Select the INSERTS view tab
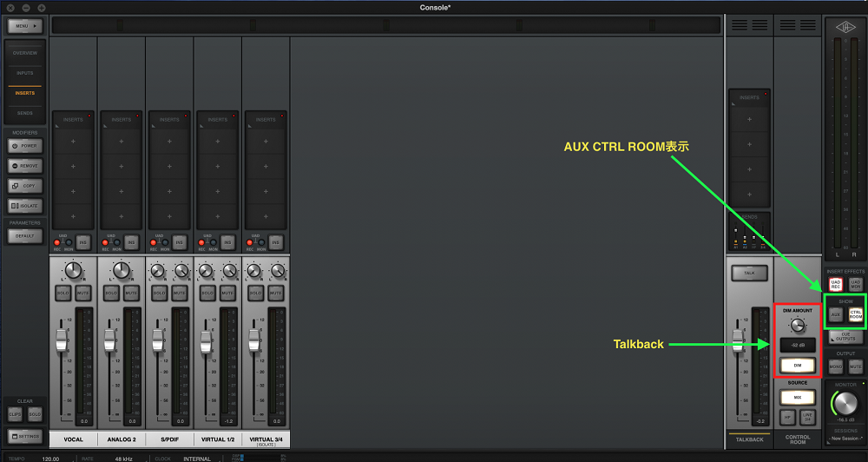This screenshot has width=868, height=462. [25, 93]
